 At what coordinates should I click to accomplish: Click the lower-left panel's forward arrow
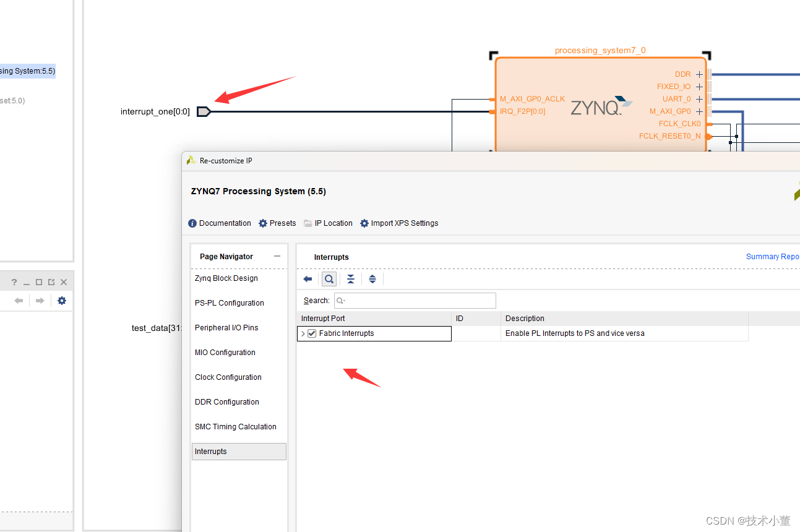[x=40, y=301]
